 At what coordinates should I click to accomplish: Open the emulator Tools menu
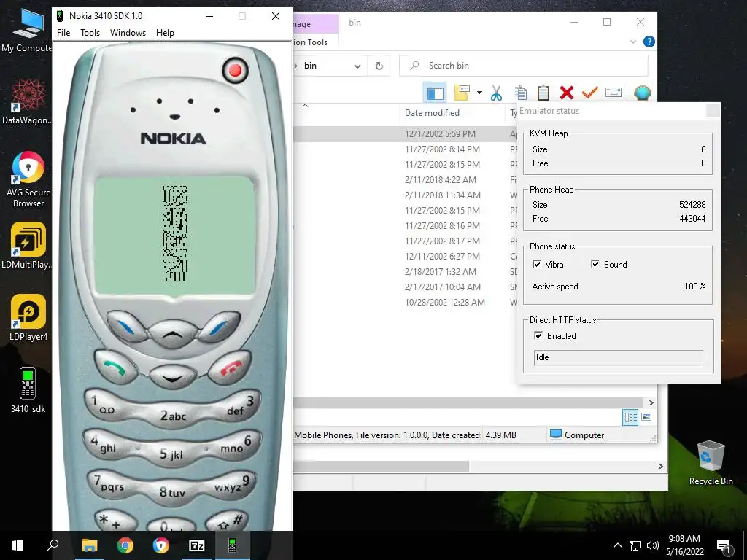click(x=90, y=32)
